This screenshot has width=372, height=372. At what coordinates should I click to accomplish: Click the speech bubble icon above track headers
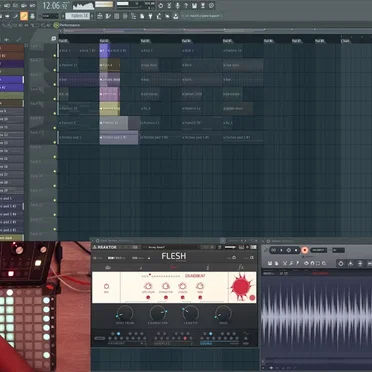point(54,39)
